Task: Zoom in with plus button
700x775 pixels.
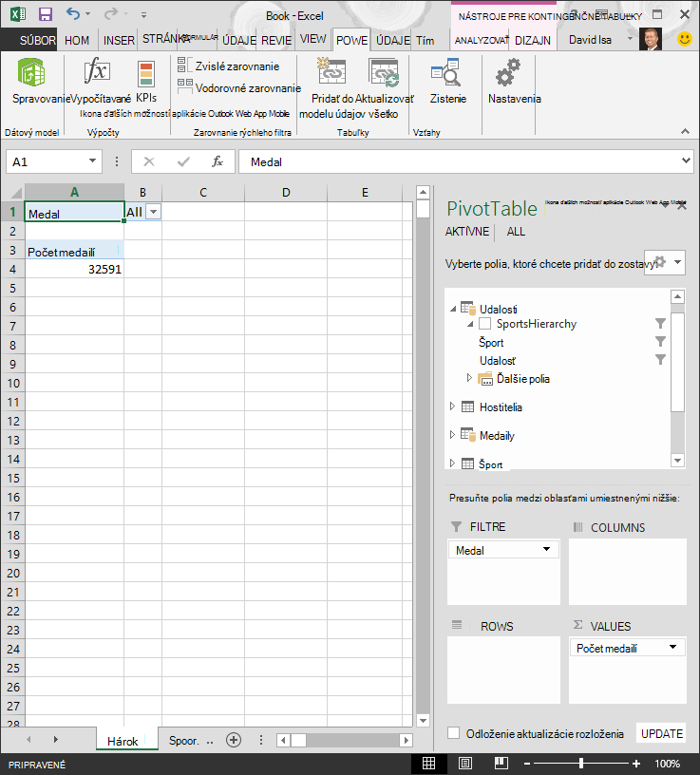Action: (x=636, y=764)
